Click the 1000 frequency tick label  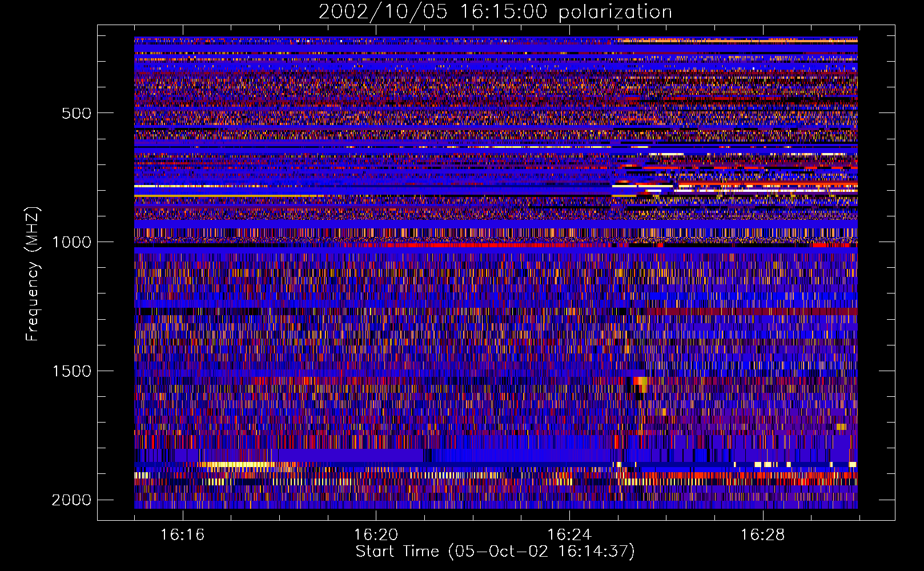(x=71, y=242)
